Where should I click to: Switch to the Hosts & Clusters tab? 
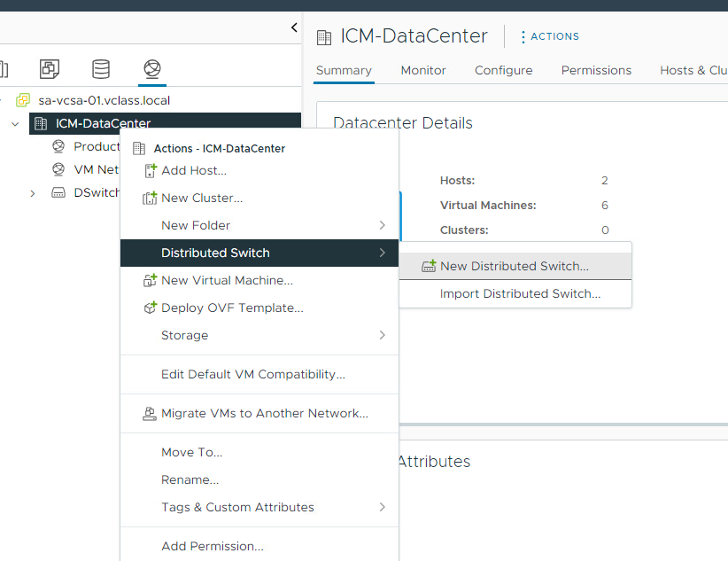pos(693,70)
